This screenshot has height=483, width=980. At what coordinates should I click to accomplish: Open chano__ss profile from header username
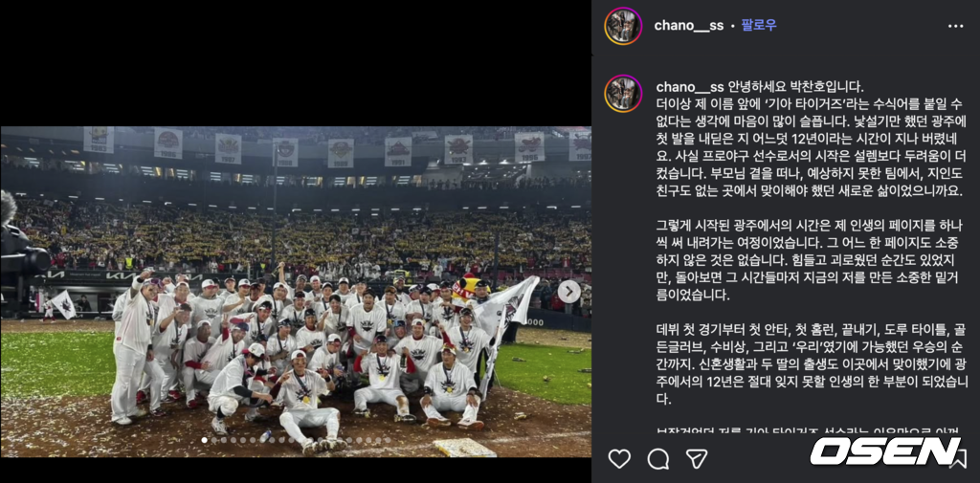689,26
